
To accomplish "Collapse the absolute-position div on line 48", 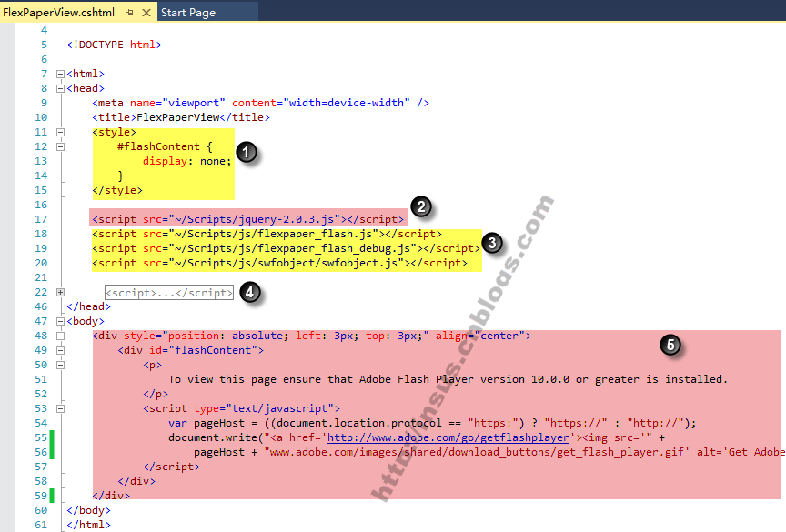I will pyautogui.click(x=60, y=336).
